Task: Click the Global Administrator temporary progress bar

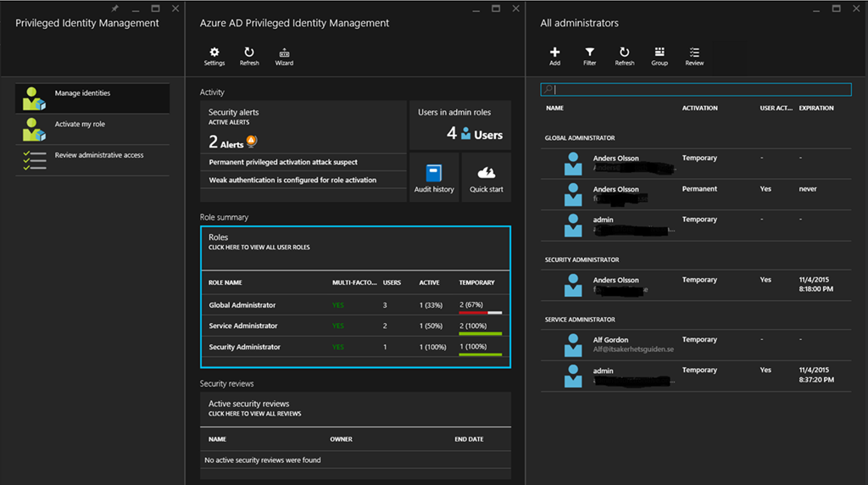Action: (480, 313)
